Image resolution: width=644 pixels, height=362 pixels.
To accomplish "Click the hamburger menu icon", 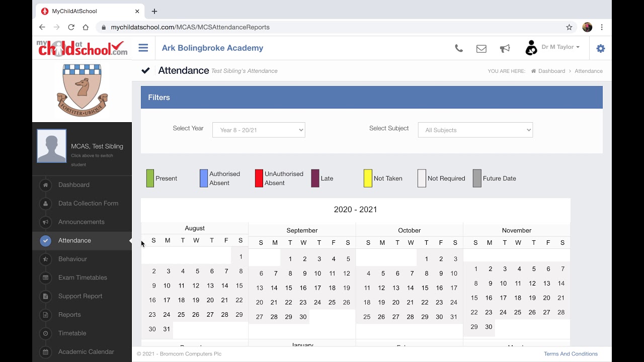I will click(143, 48).
